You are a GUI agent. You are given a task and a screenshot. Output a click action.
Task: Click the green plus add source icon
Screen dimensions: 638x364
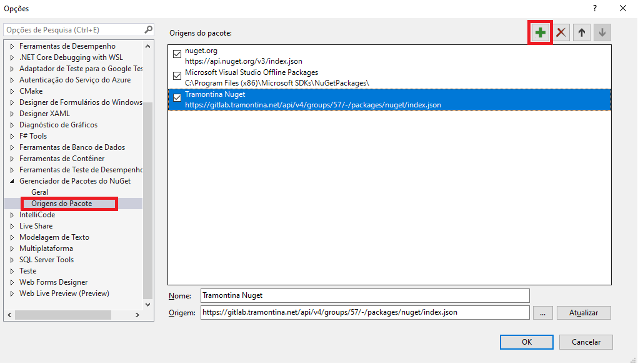pos(540,33)
